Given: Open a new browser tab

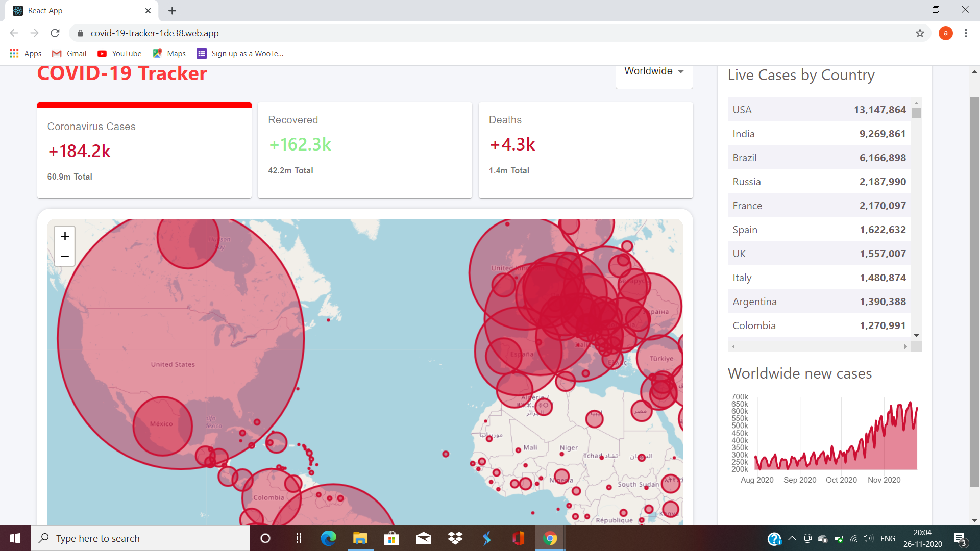Looking at the screenshot, I should pos(172,11).
